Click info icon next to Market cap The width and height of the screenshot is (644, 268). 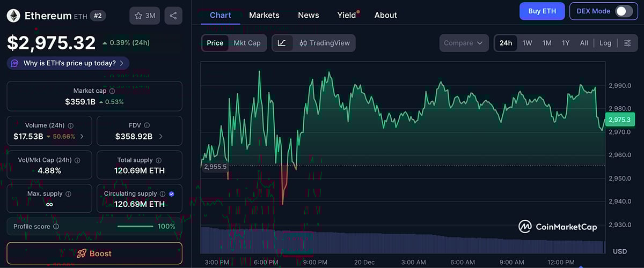[x=112, y=91]
